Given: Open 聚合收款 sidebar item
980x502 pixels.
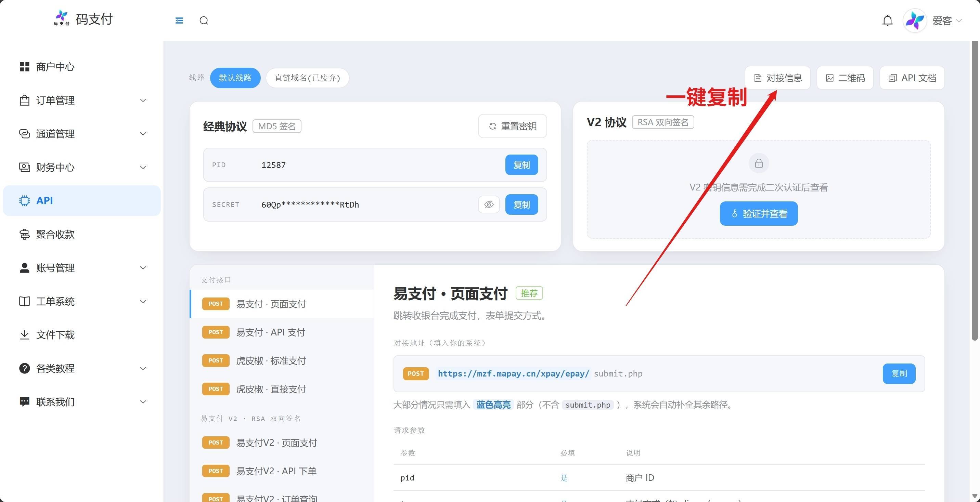Looking at the screenshot, I should click(81, 234).
